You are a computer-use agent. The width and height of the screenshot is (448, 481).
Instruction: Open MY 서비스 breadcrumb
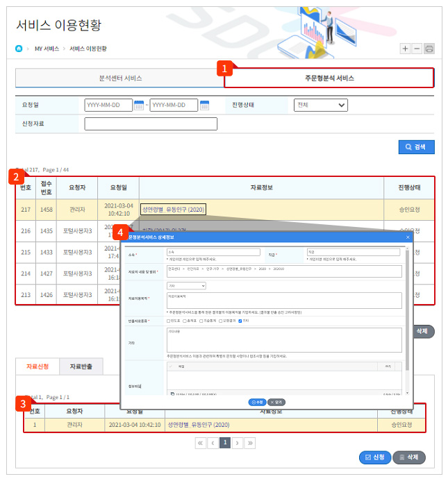pyautogui.click(x=47, y=49)
